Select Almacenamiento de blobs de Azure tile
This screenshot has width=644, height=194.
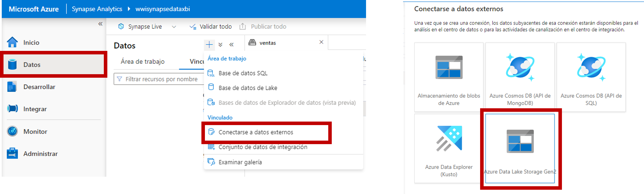tap(449, 77)
